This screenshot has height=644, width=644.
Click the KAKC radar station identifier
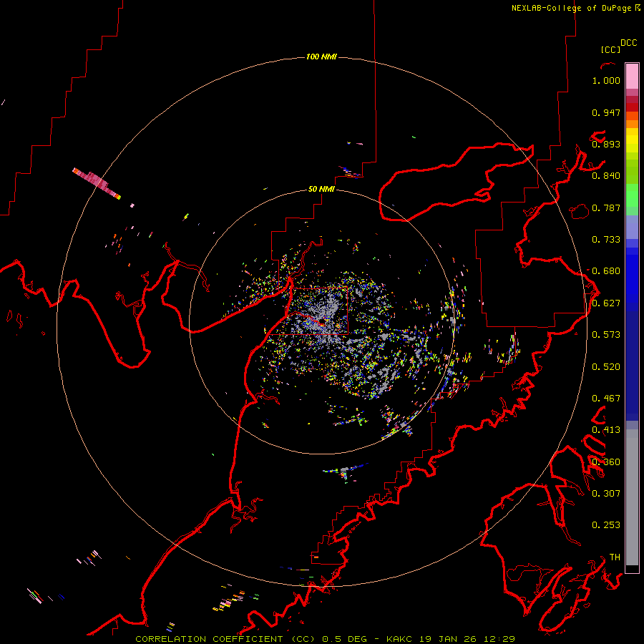click(x=400, y=639)
